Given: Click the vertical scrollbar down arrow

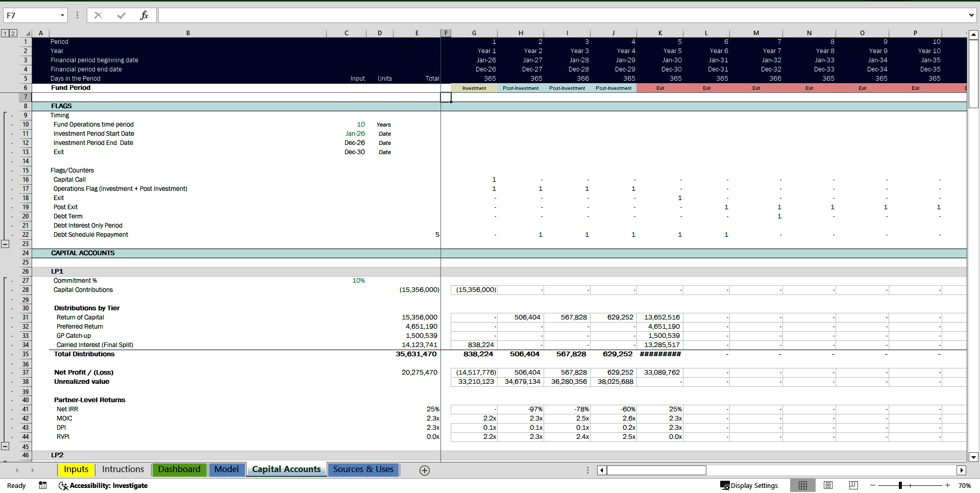Looking at the screenshot, I should pyautogui.click(x=973, y=457).
